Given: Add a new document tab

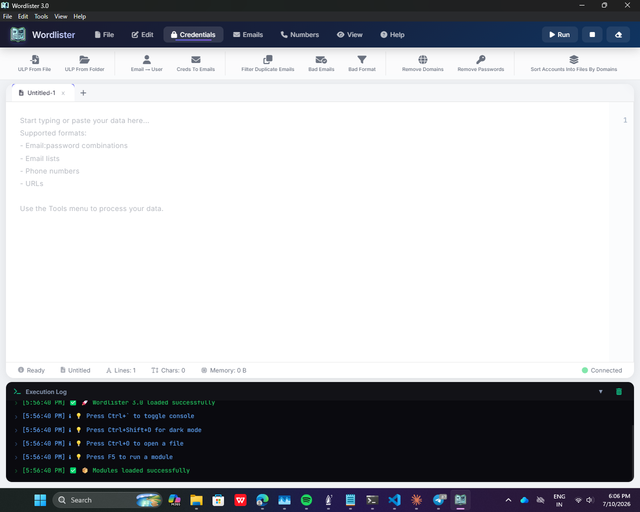Looking at the screenshot, I should click(83, 93).
